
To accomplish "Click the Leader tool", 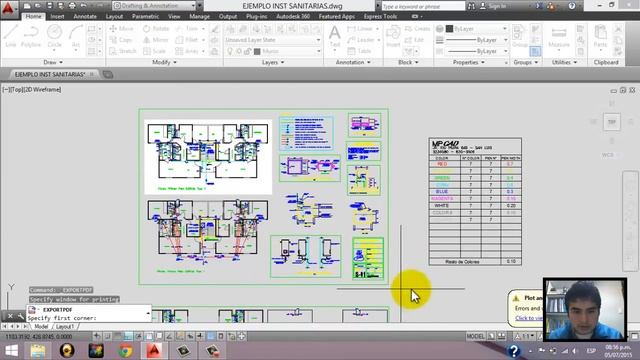I will (360, 40).
